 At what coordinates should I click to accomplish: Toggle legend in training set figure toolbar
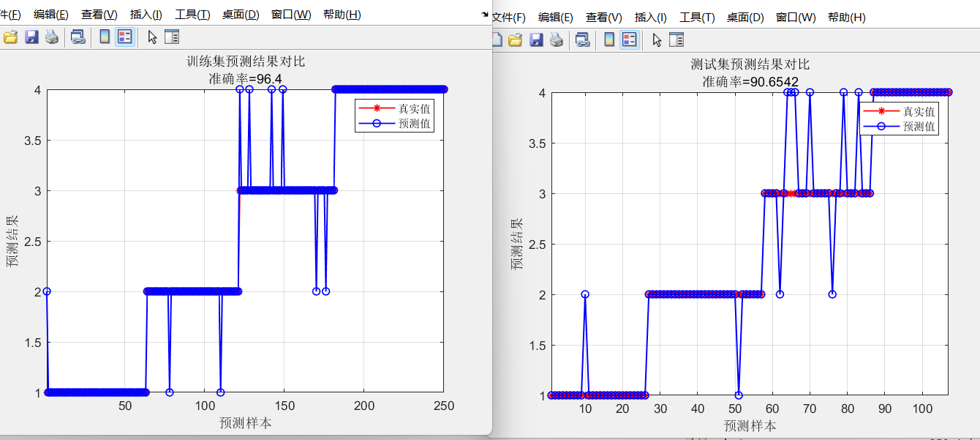tap(125, 37)
